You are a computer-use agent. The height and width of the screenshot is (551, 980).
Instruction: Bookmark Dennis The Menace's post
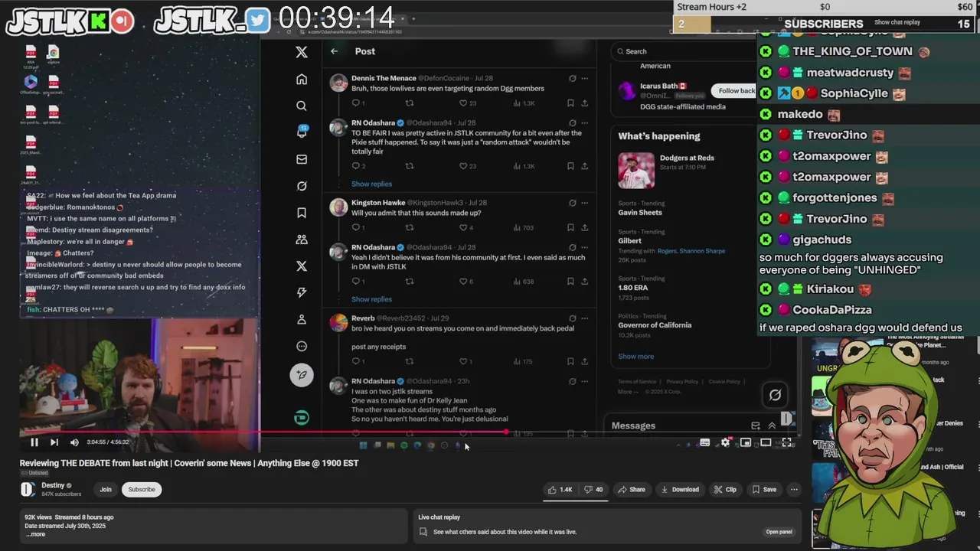[x=570, y=103]
